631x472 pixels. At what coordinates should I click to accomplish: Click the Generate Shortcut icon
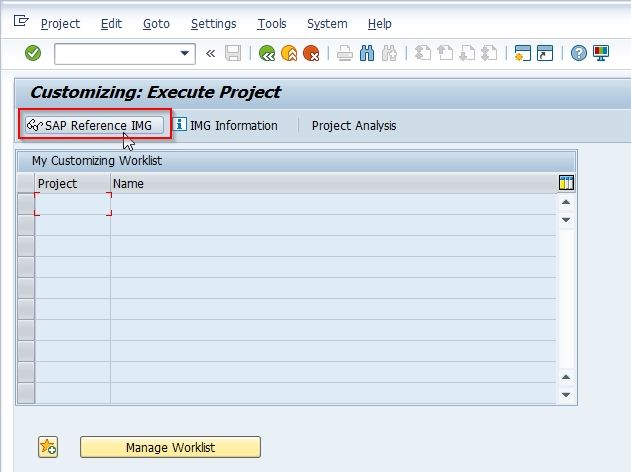pyautogui.click(x=545, y=53)
